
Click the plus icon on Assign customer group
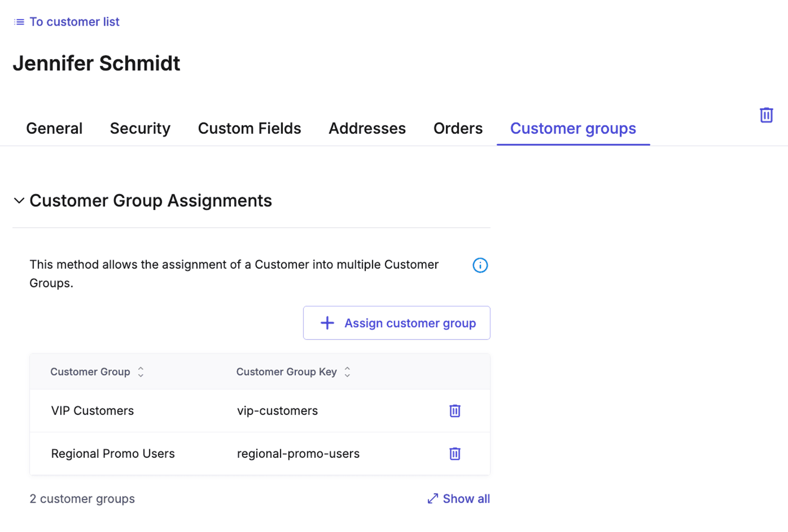[x=327, y=323]
